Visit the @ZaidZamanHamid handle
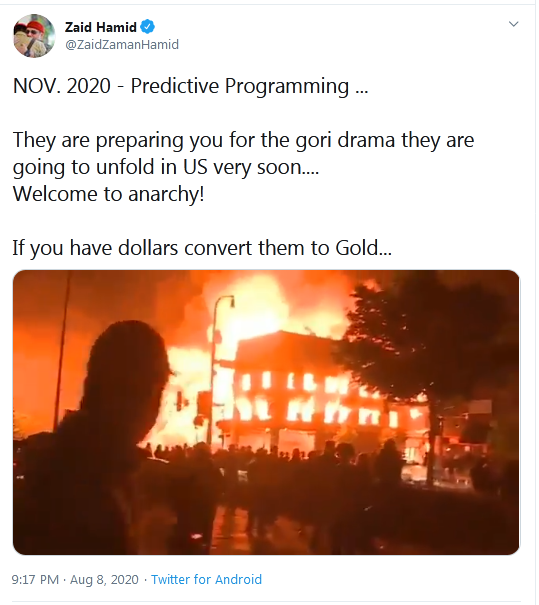Image resolution: width=539 pixels, height=605 pixels. [122, 45]
